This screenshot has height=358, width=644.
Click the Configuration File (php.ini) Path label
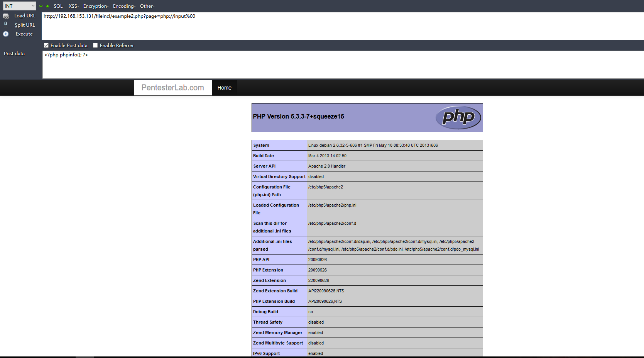(272, 191)
